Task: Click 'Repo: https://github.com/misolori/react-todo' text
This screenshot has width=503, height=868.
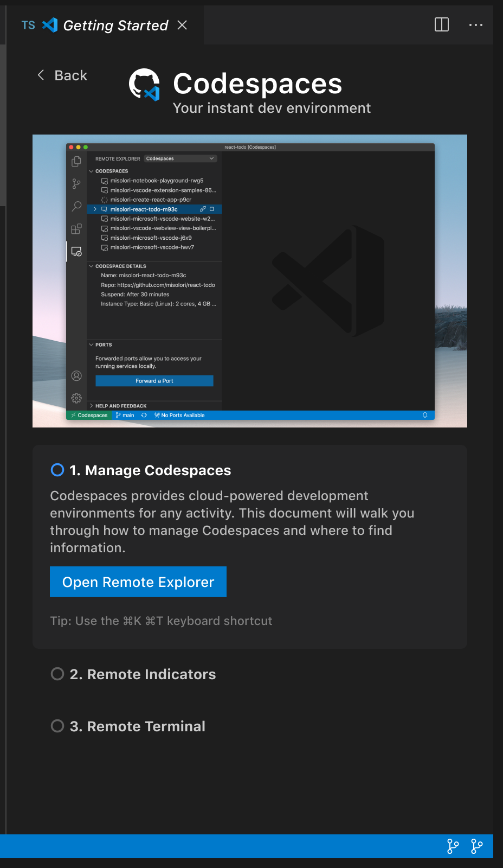Action: [158, 285]
